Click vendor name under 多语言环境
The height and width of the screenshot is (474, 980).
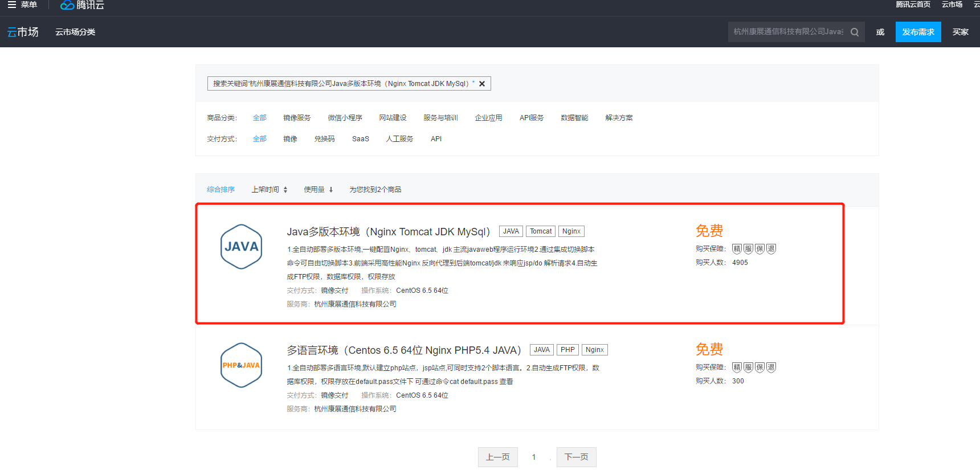coord(355,409)
